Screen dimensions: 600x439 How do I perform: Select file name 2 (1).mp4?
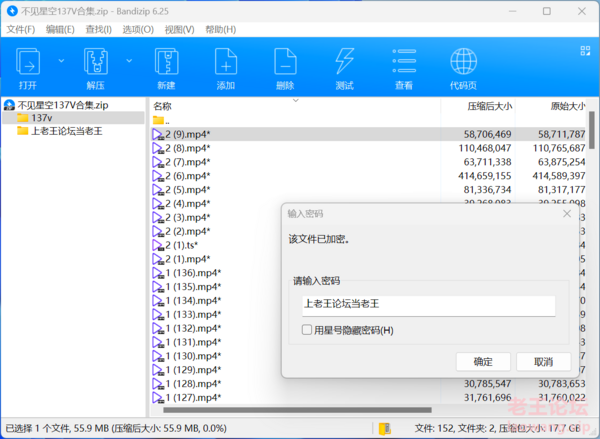188,259
